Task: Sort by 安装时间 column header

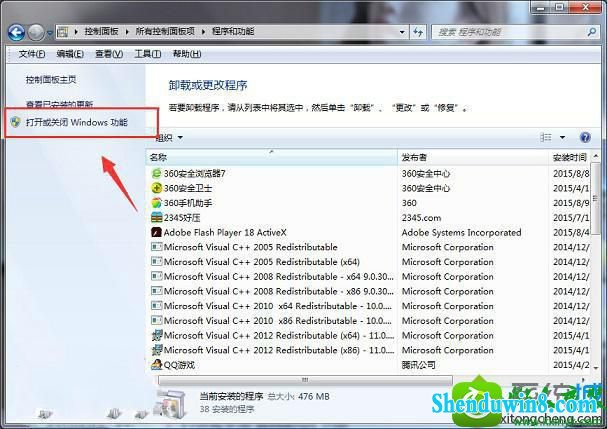Action: (x=570, y=158)
